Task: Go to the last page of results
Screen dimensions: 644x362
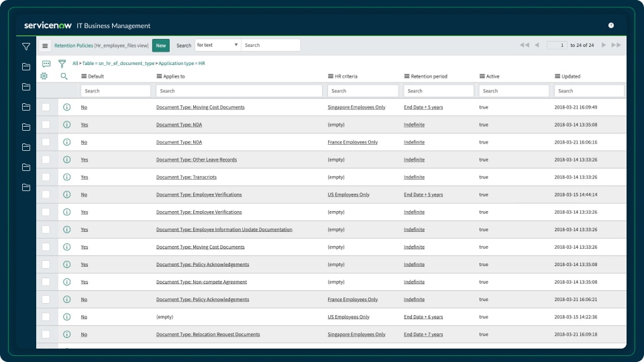Action: coord(616,45)
